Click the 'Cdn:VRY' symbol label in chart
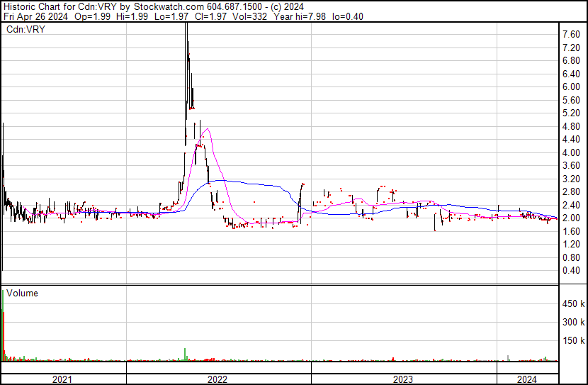Image resolution: width=588 pixels, height=385 pixels. click(26, 29)
